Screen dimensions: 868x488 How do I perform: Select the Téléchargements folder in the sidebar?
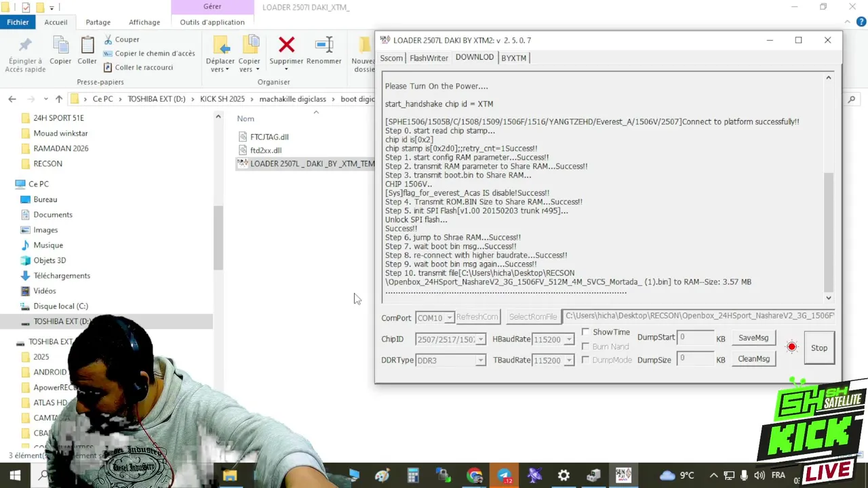click(x=62, y=276)
